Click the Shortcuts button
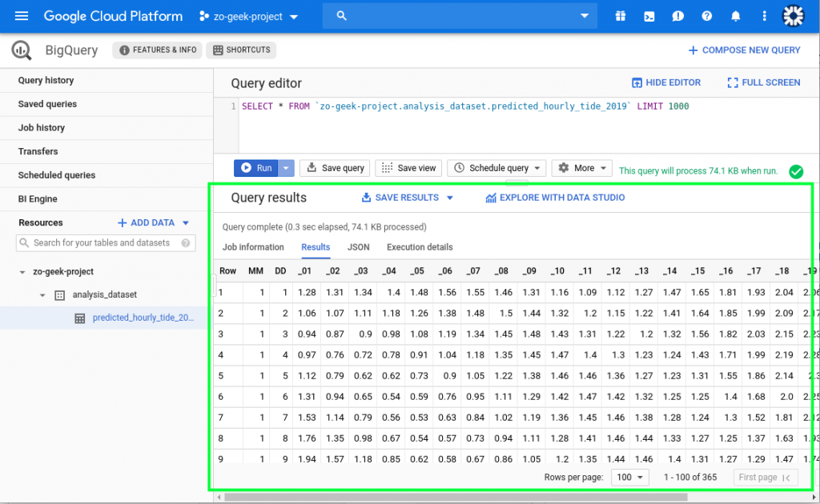 (242, 50)
